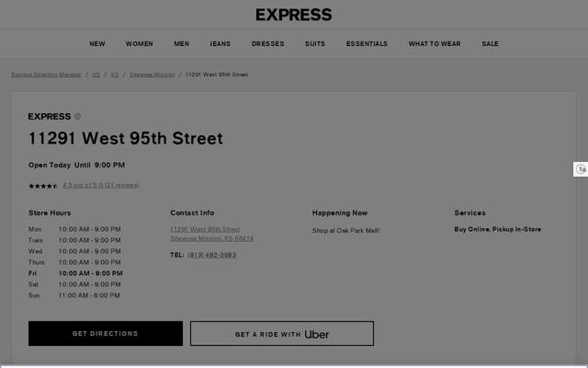Open the NEW menu

[97, 44]
